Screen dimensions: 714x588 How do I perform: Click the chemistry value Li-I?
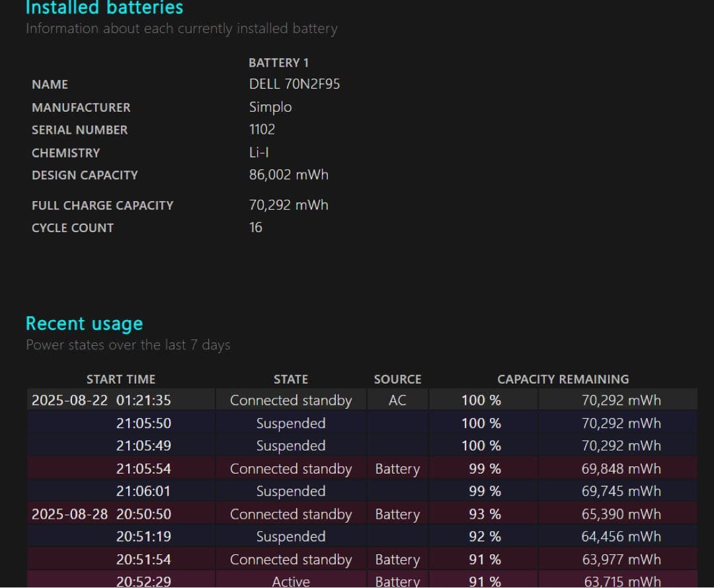pos(258,152)
